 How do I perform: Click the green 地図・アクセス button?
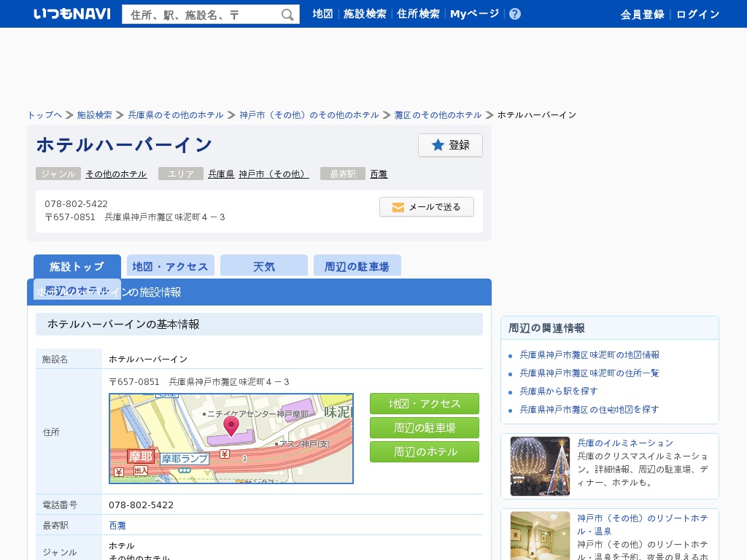425,404
